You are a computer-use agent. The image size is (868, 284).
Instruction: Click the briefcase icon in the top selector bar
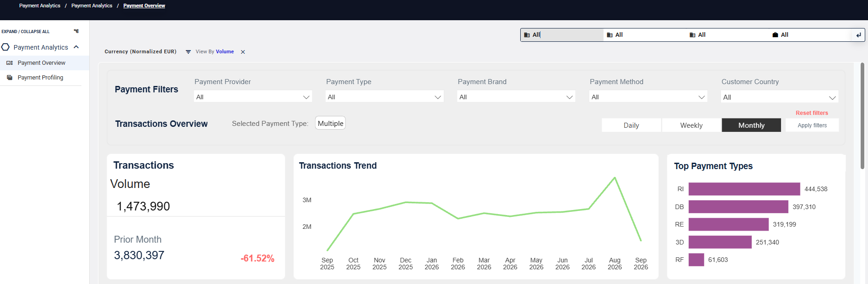coord(775,35)
